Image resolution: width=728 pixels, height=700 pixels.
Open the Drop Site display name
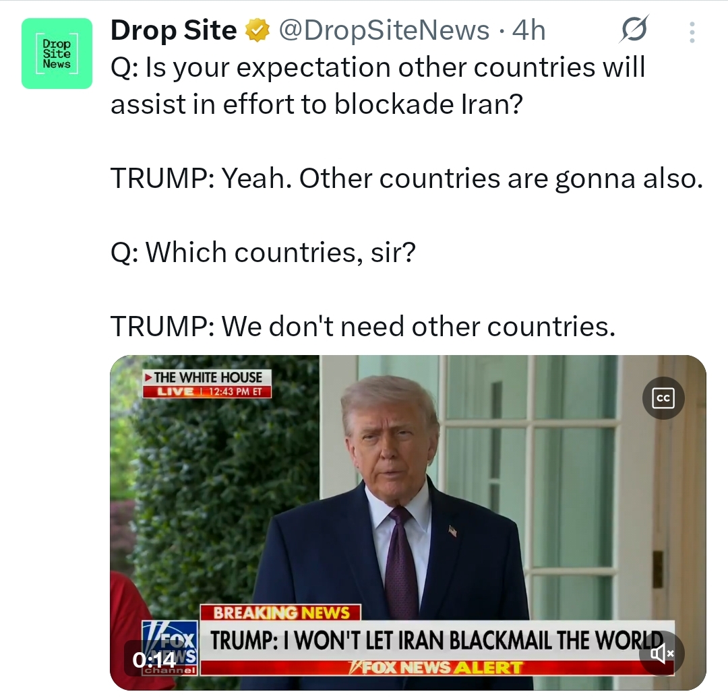pos(174,30)
